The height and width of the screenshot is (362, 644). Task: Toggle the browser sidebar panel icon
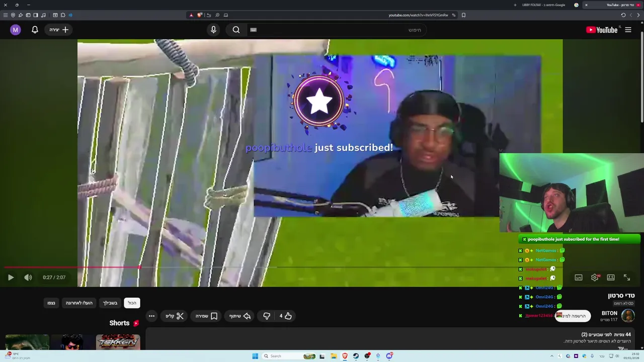(35, 15)
